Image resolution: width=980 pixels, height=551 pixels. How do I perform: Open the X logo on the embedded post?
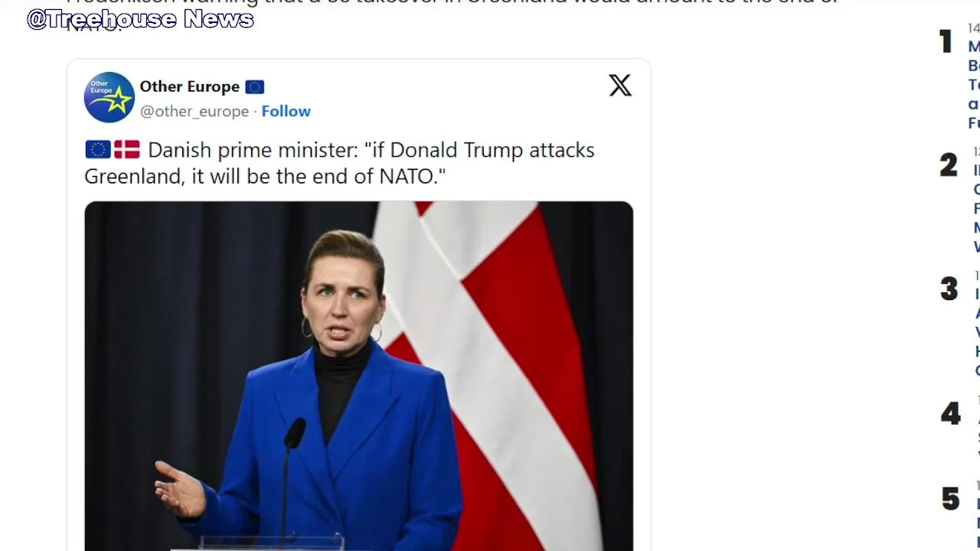[620, 85]
